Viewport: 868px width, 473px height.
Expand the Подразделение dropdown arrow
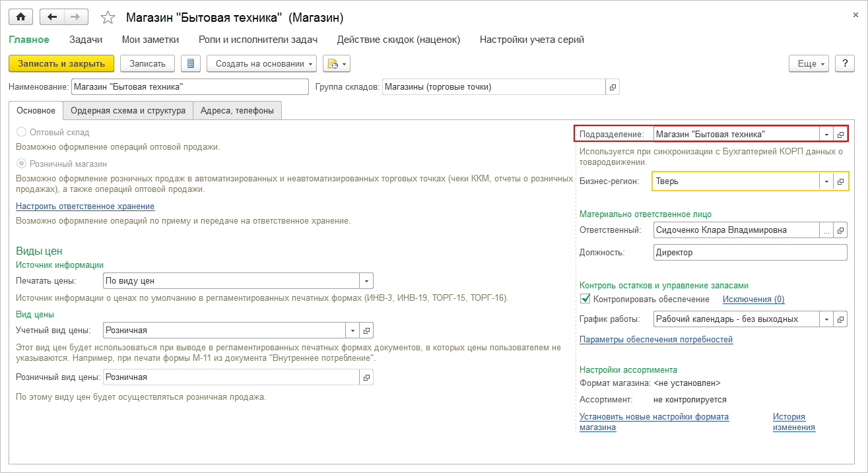coord(826,134)
